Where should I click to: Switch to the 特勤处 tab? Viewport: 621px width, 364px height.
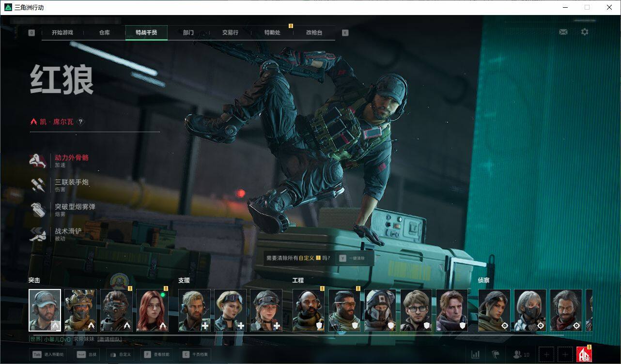(272, 32)
